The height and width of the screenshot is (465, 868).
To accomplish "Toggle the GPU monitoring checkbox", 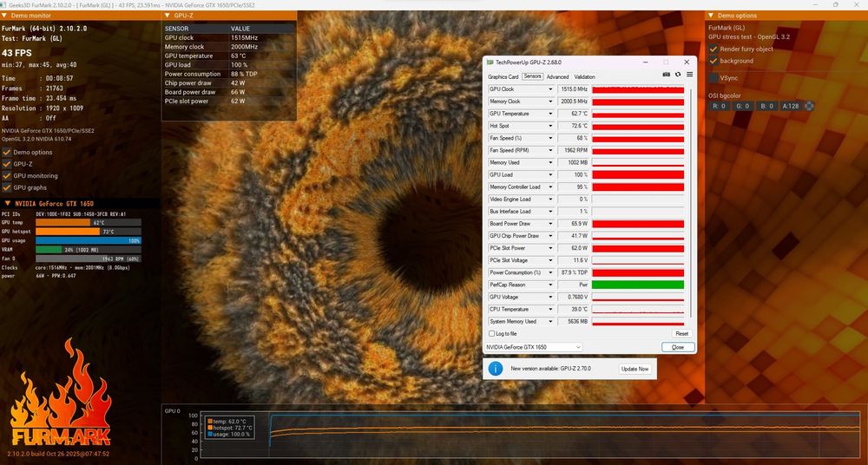I will pyautogui.click(x=7, y=175).
